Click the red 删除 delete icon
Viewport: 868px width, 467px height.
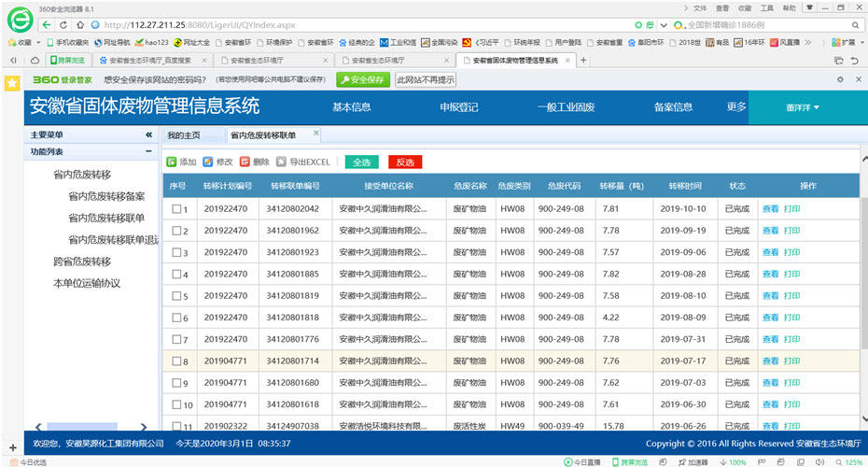pos(245,162)
